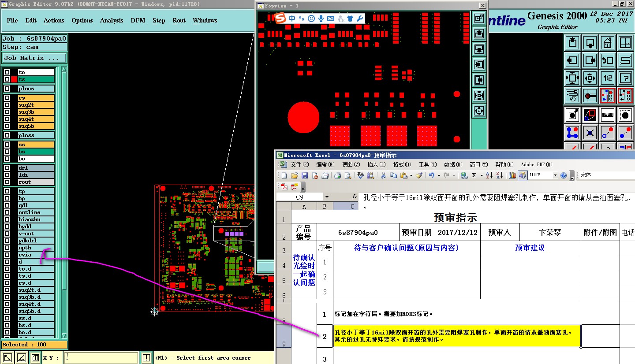Screen dimensions: 635x364
Task: Click the pan down icon in Genesis toolbar
Action: click(x=590, y=43)
